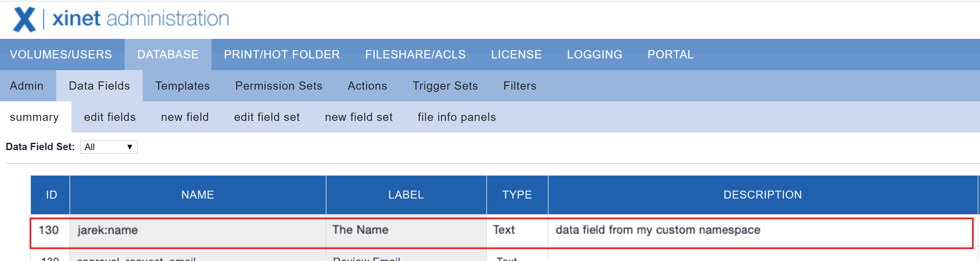Go to Permission Sets
980x261 pixels.
pos(279,86)
